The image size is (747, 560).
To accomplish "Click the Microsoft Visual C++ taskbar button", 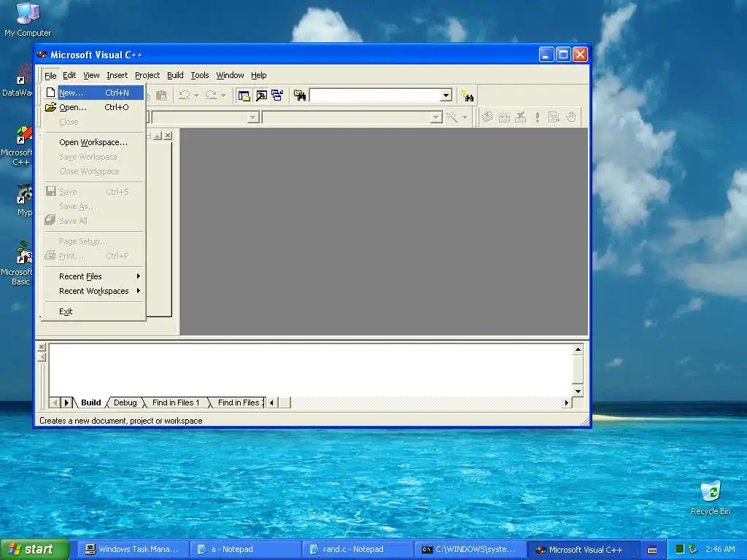I will pos(583,550).
